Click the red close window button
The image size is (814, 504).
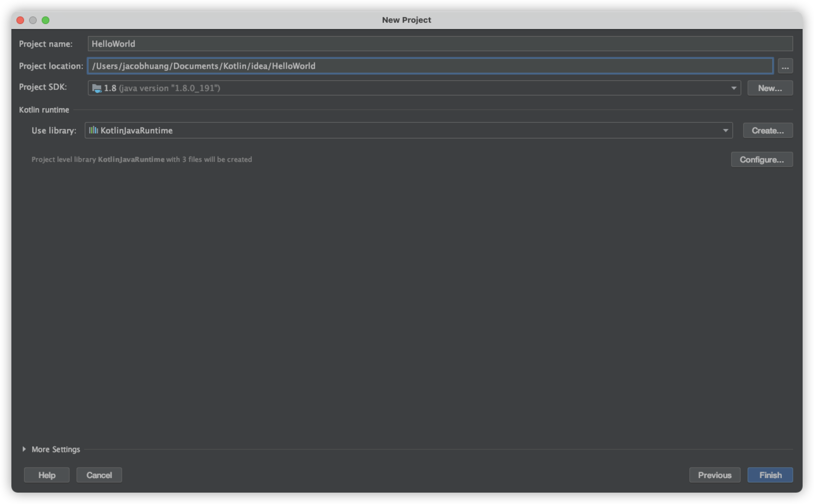[20, 20]
